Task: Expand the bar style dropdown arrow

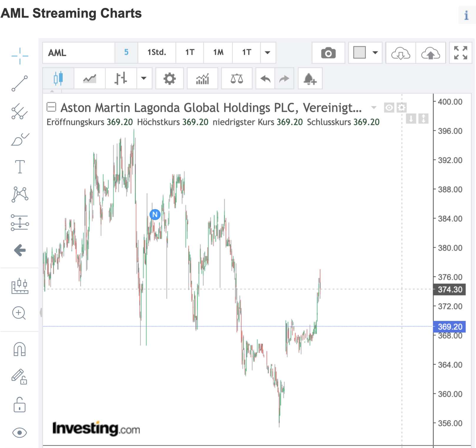Action: coord(144,78)
